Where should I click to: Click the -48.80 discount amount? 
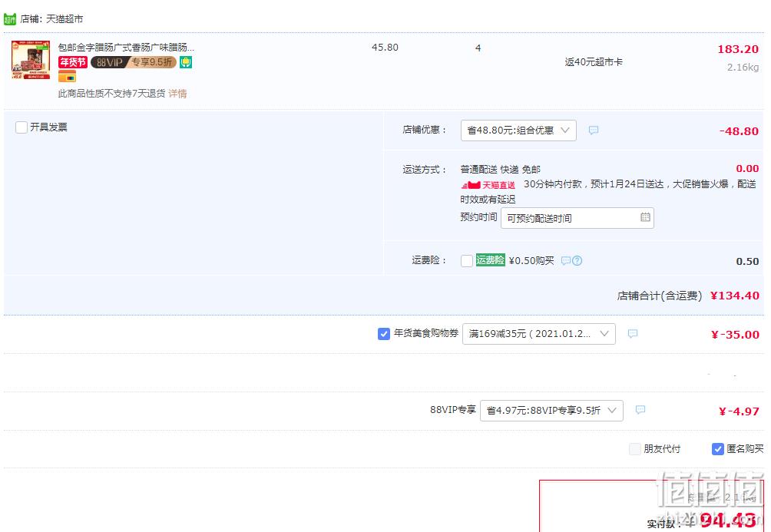click(739, 131)
